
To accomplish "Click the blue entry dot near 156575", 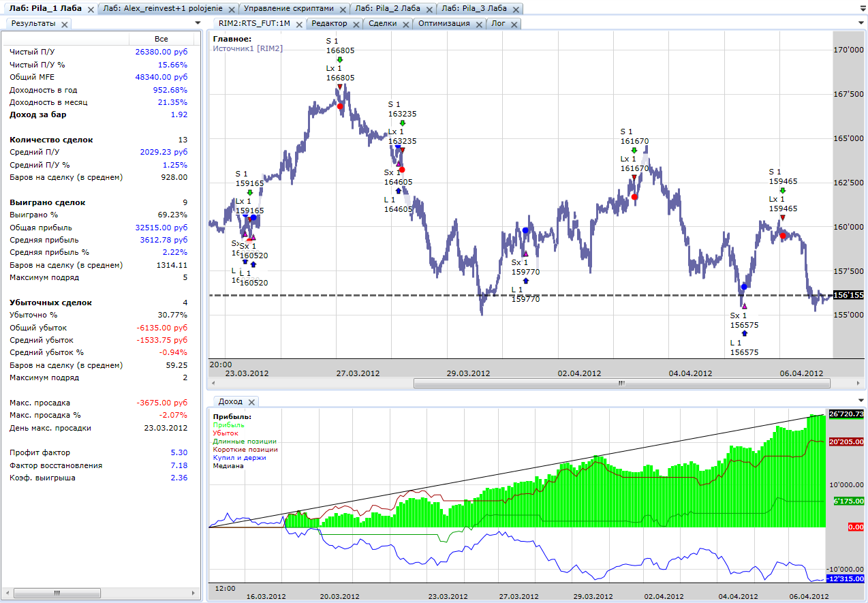I will 745,287.
